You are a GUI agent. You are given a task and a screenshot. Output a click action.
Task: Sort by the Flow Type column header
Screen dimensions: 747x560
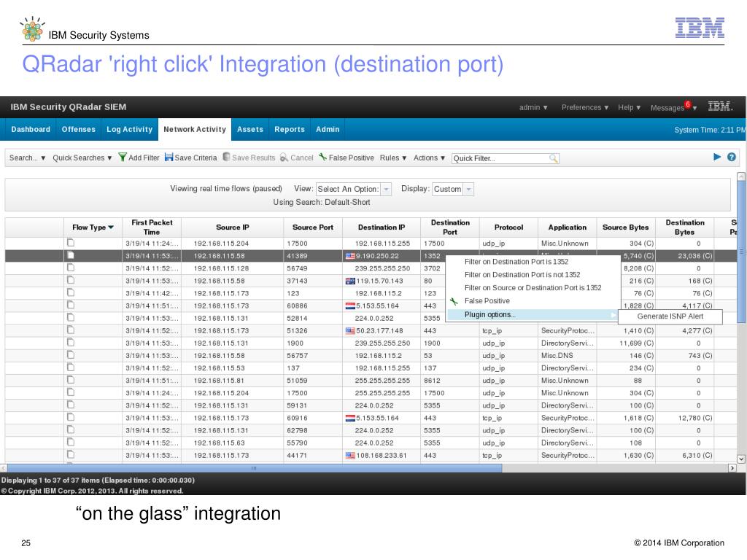[93, 227]
